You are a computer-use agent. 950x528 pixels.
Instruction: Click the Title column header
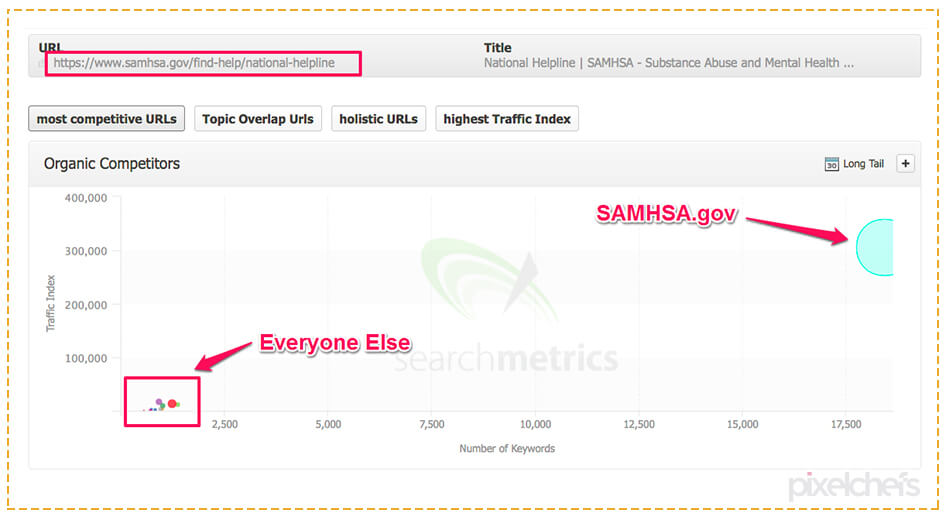[497, 48]
